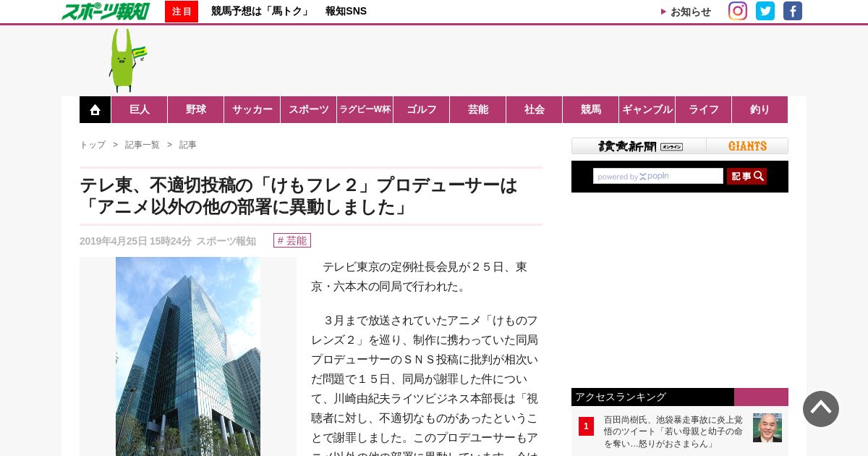Image resolution: width=868 pixels, height=456 pixels.
Task: Select the 野球 nav tab
Action: coord(196,110)
